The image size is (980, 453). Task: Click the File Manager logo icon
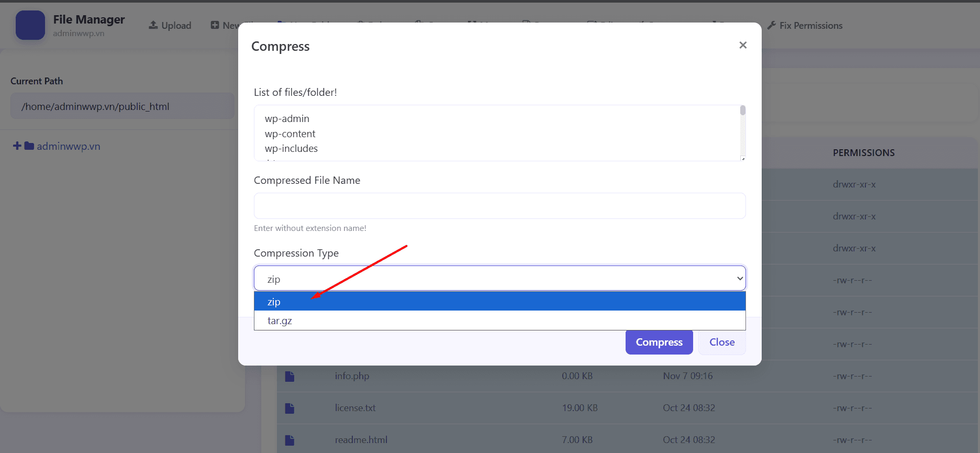pyautogui.click(x=30, y=25)
